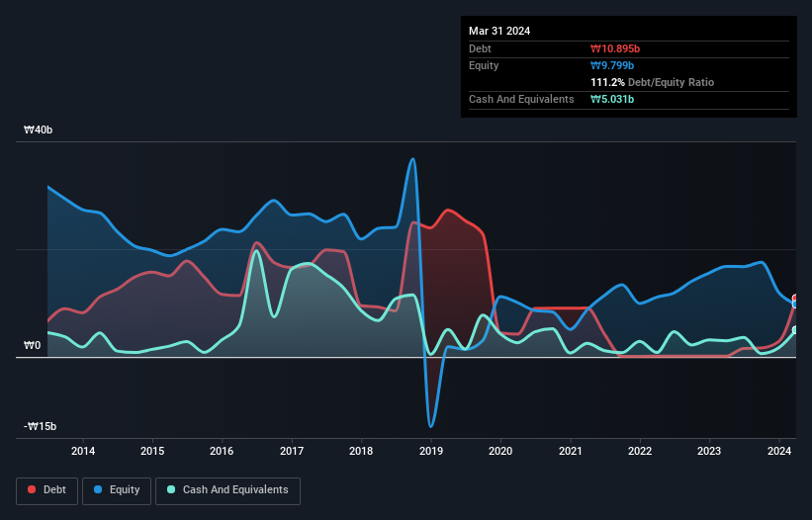812x520 pixels.
Task: Click the 2020 x-axis label
Action: click(x=500, y=451)
